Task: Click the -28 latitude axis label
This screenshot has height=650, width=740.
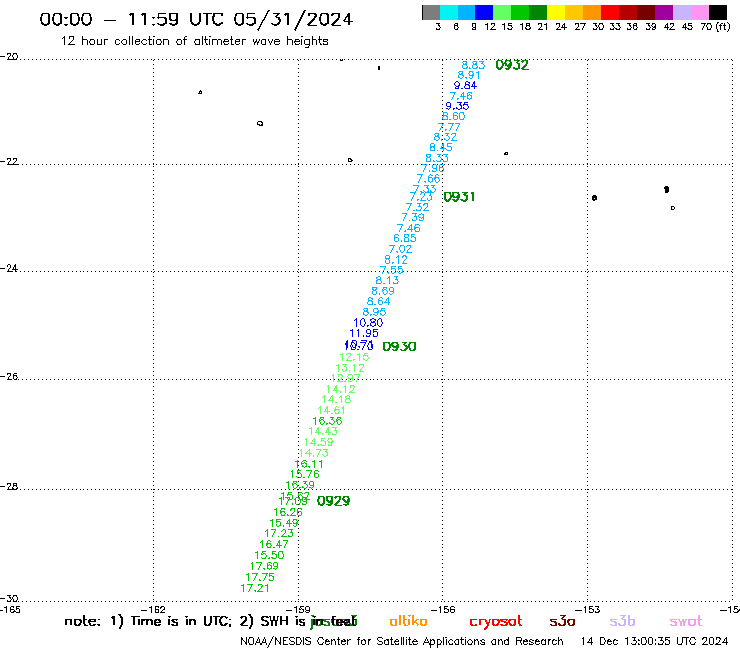Action: [x=9, y=487]
